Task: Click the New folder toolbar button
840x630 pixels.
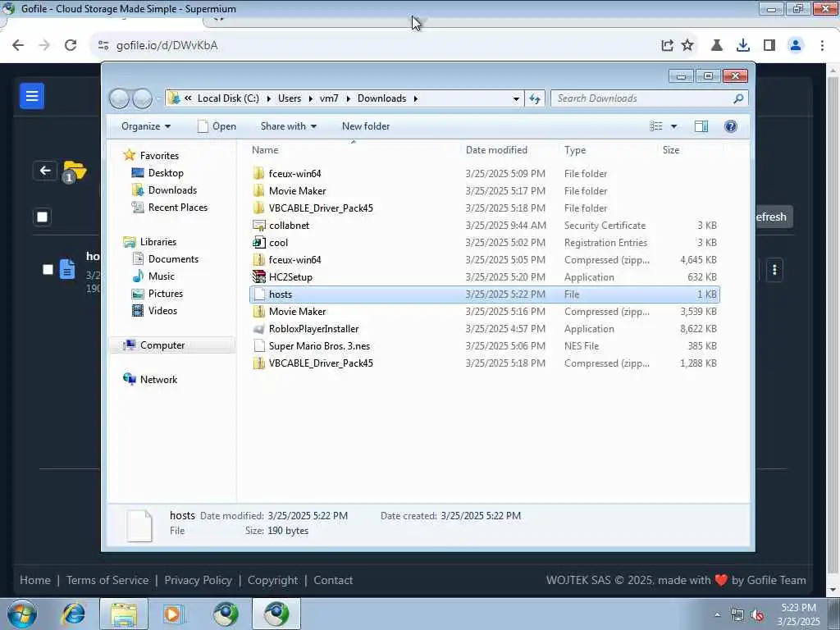Action: click(366, 126)
